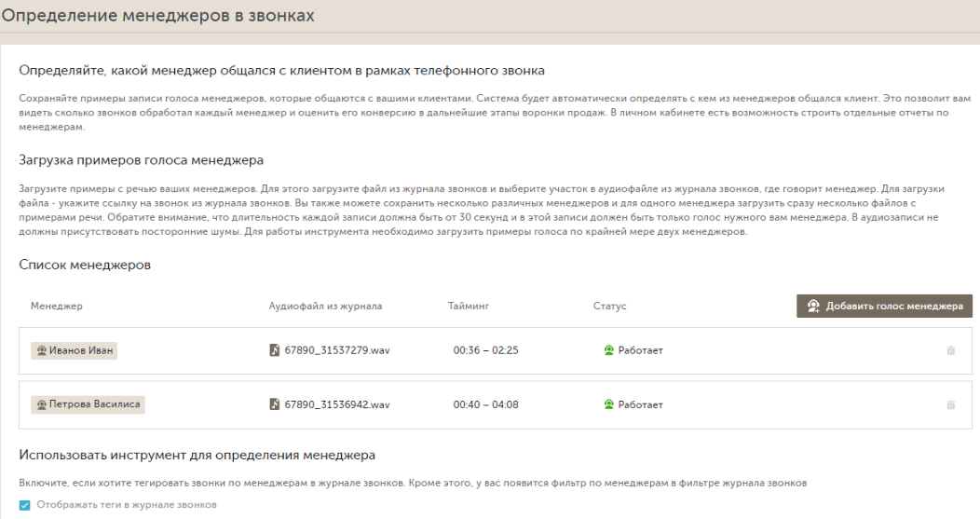Delete the Петрова Василиса manager row
This screenshot has height=519, width=980.
tap(950, 405)
